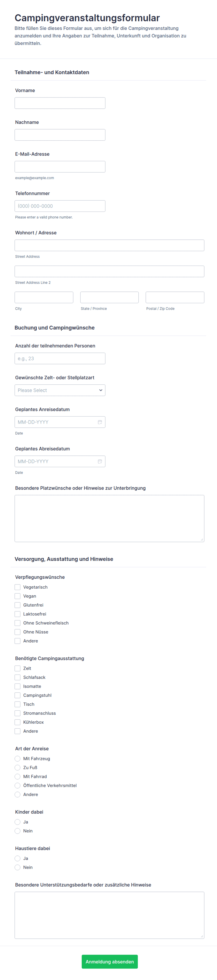Click the Besondere Platzwünsche text area

[x=109, y=518]
